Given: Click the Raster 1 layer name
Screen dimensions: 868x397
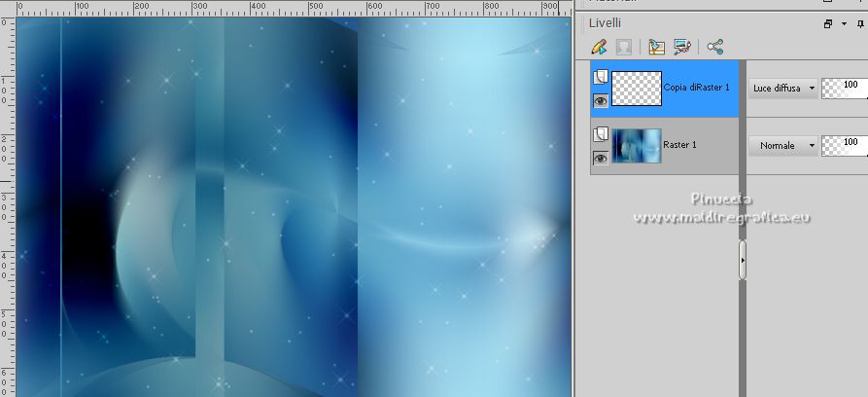Looking at the screenshot, I should (x=679, y=145).
